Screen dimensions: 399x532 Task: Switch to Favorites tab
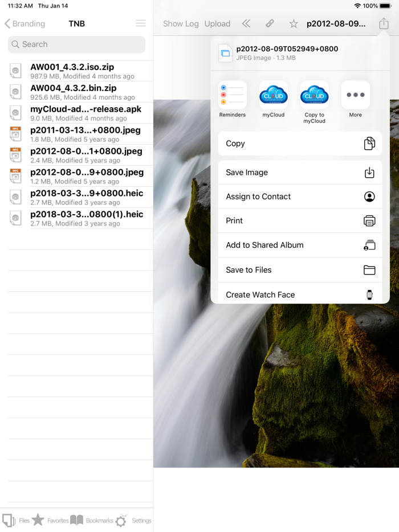[50, 521]
